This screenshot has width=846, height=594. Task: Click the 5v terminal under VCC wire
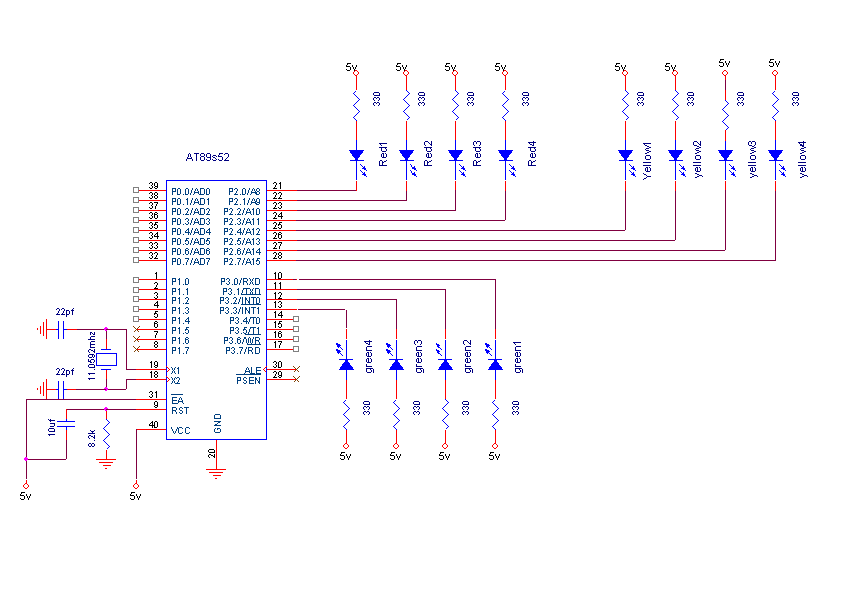136,486
